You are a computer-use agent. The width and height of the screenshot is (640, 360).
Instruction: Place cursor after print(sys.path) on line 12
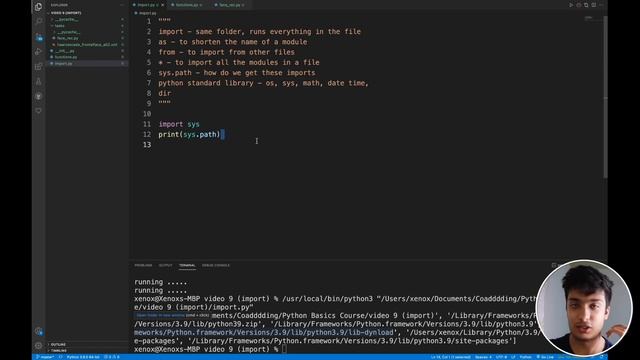coord(221,134)
